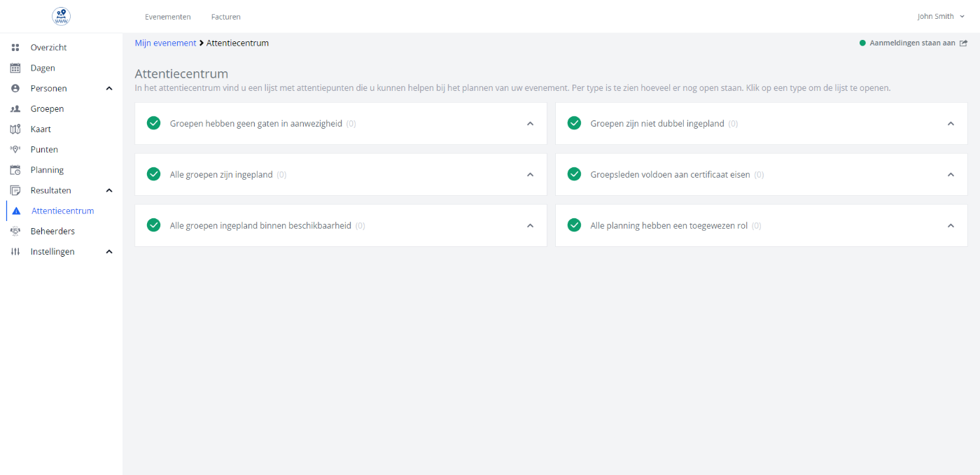This screenshot has height=475, width=980.
Task: Click the Punten location pin icon
Action: [15, 150]
